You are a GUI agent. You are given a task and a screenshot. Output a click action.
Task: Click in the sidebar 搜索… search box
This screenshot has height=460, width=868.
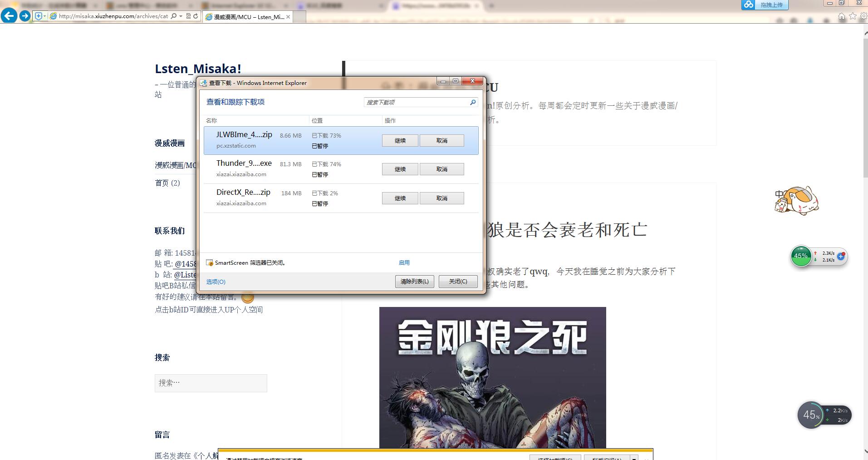(211, 383)
